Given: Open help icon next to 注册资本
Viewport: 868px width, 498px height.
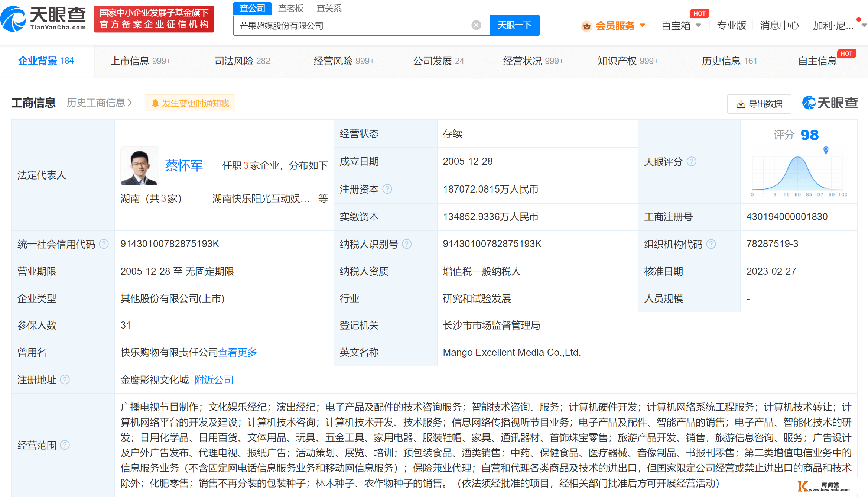Looking at the screenshot, I should tap(387, 189).
